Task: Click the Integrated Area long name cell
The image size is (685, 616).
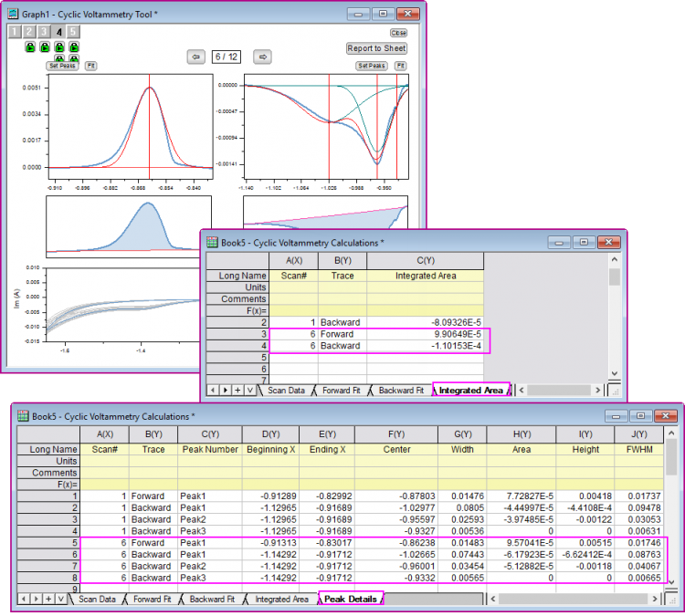Action: pyautogui.click(x=426, y=276)
